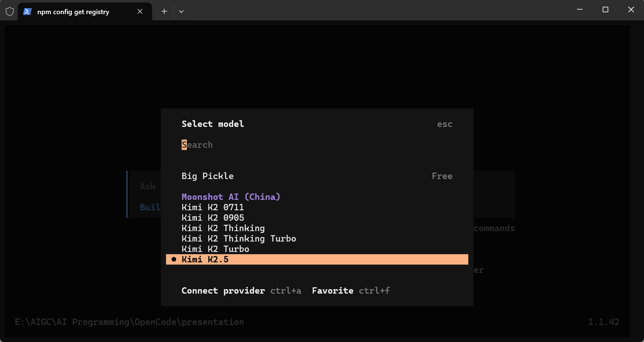Click the Search field in model dialog
The image size is (644, 342).
point(317,145)
